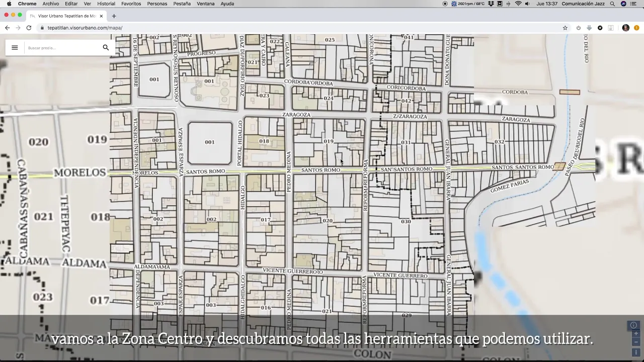This screenshot has width=644, height=362.
Task: Close the Visor Urbano Tepatitlan tab
Action: click(x=101, y=16)
